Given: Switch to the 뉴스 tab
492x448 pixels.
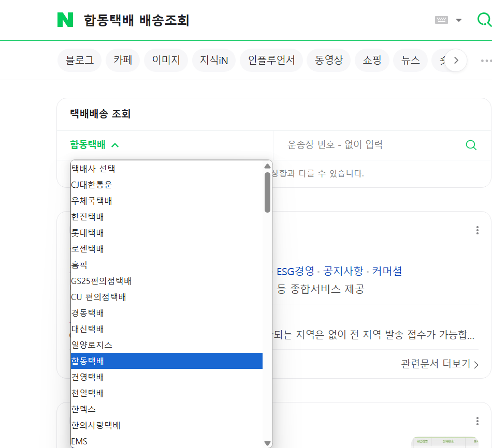Looking at the screenshot, I should [410, 60].
